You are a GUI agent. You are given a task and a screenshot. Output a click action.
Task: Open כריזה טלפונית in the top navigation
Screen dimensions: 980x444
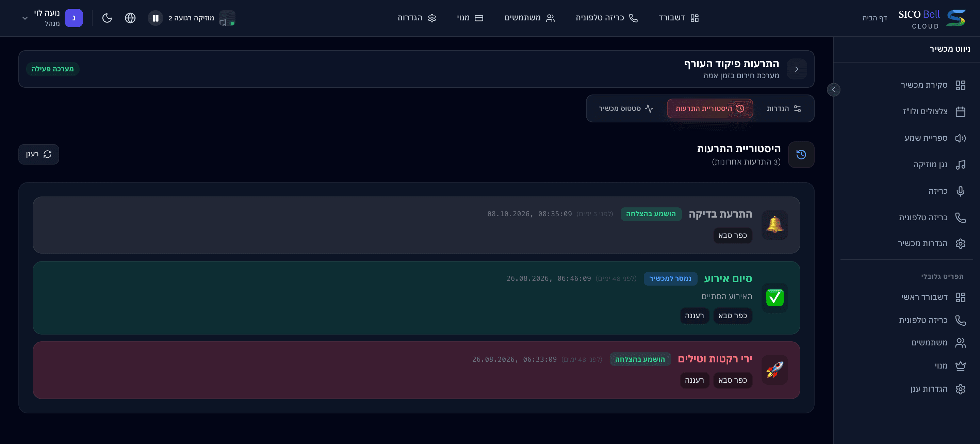pos(606,18)
